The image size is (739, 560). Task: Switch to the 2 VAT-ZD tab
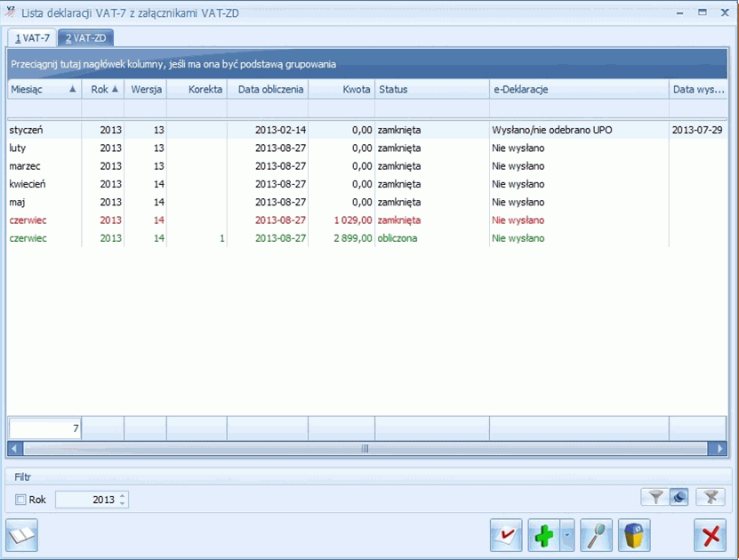[85, 38]
